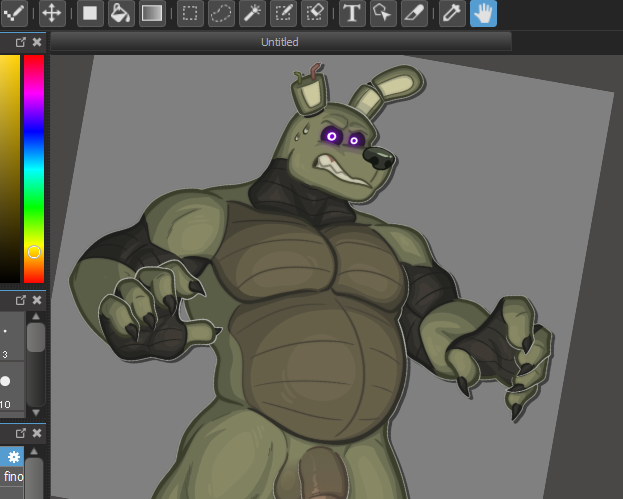Select the rectangular Select tool
Screen dimensions: 623x499
(x=190, y=13)
